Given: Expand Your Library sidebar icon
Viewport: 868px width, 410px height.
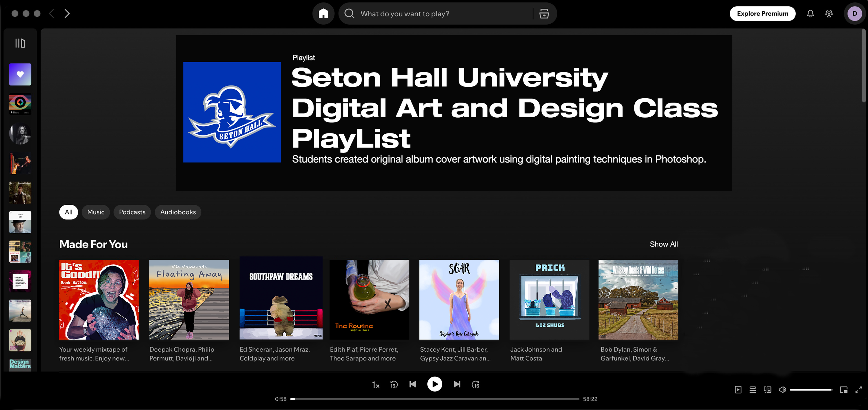Looking at the screenshot, I should (20, 43).
